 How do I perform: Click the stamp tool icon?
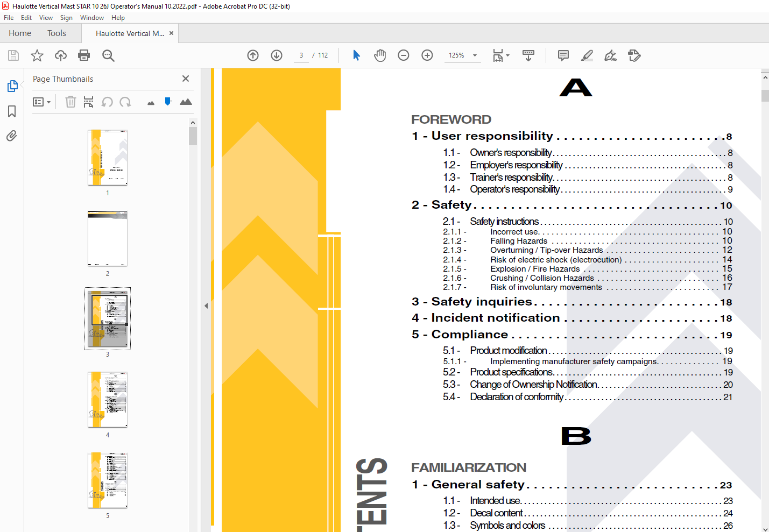point(634,55)
